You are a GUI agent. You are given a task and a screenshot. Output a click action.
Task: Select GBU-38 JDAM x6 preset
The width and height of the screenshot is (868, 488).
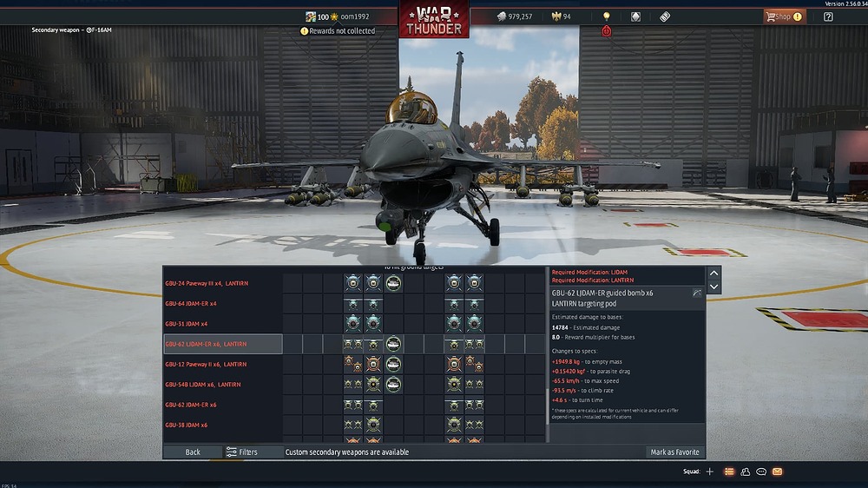point(223,425)
